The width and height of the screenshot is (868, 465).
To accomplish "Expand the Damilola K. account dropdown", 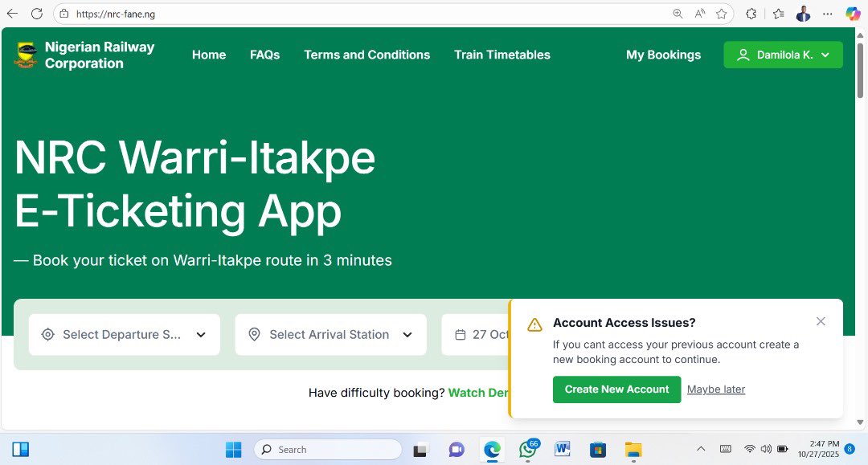I will pos(783,55).
